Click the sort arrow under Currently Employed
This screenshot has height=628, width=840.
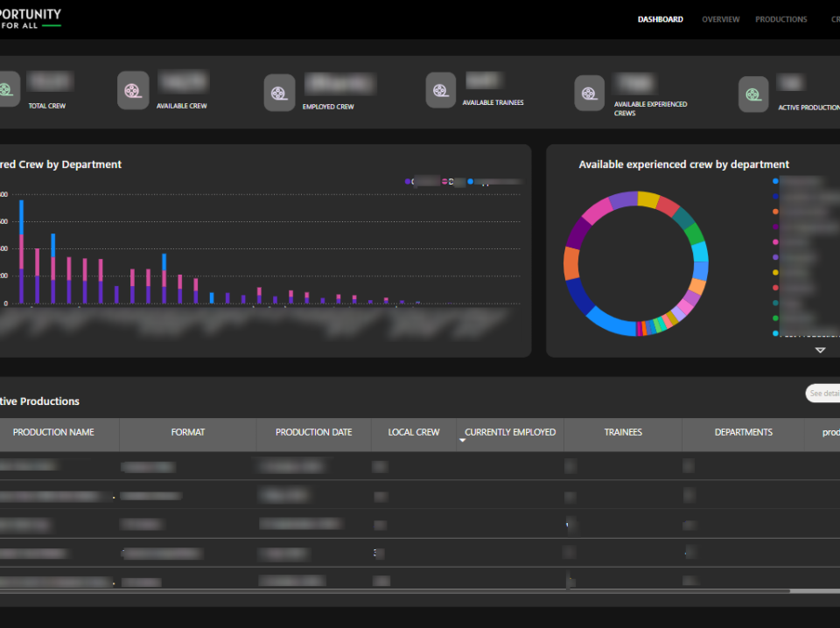(x=462, y=440)
